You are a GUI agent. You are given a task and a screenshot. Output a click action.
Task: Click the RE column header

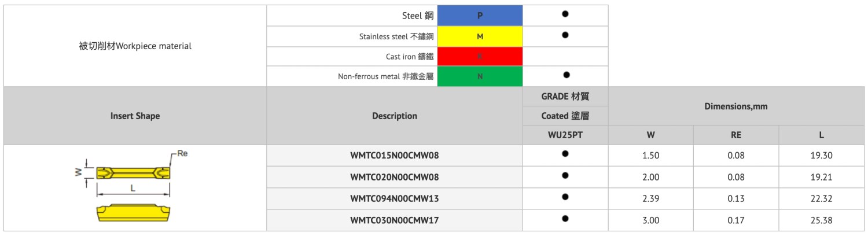736,135
